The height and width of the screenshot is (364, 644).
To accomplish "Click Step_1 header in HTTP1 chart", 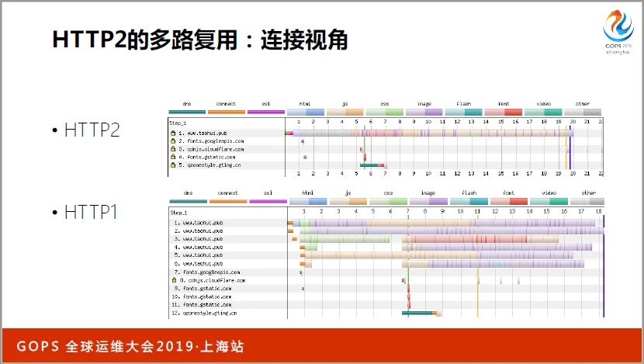I will pos(178,213).
